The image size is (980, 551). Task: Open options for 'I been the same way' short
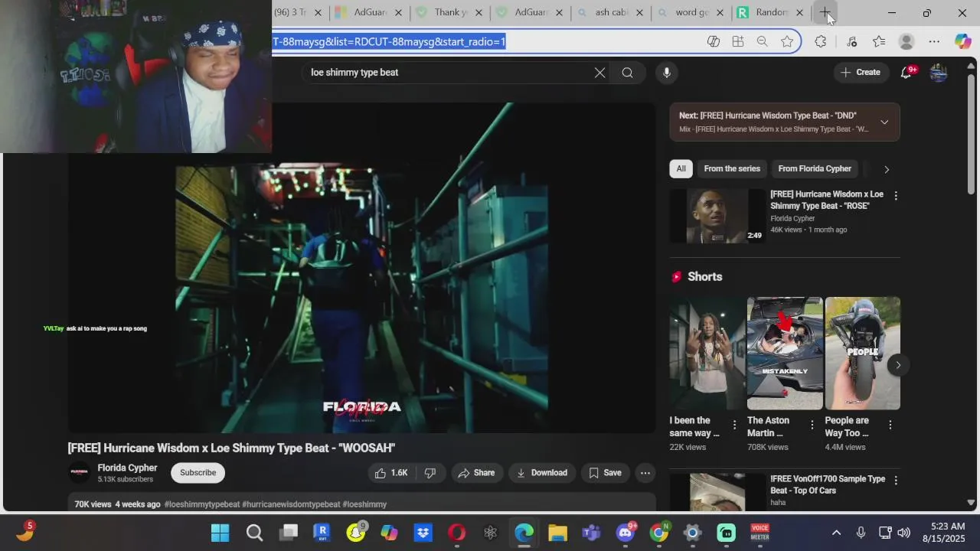(734, 425)
